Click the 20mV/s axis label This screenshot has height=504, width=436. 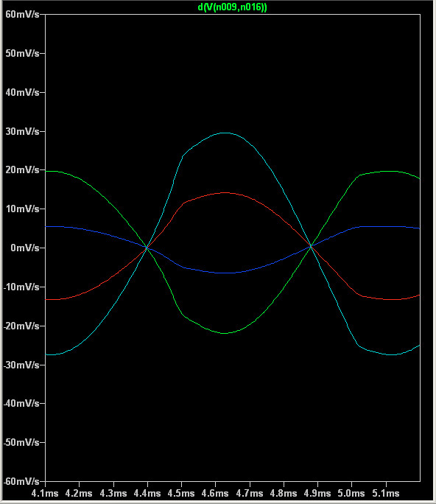(22, 169)
